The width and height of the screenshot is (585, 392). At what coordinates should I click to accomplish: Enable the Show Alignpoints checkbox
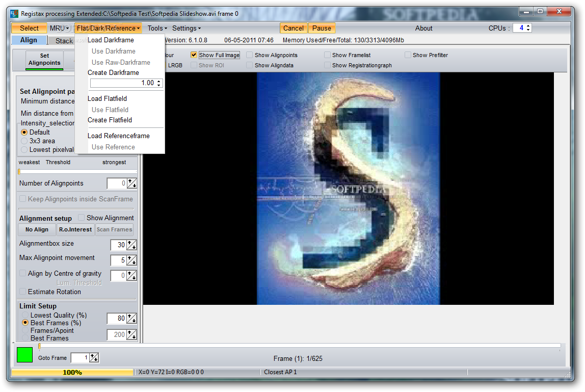tap(250, 55)
